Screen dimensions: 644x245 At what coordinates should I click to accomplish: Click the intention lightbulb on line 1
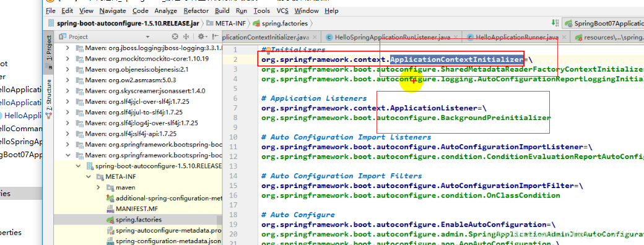click(268, 49)
